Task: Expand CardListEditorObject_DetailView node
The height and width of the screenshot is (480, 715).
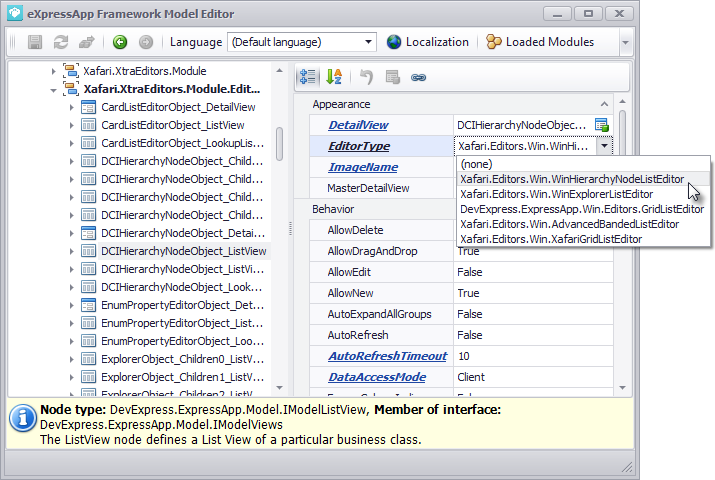Action: 72,108
